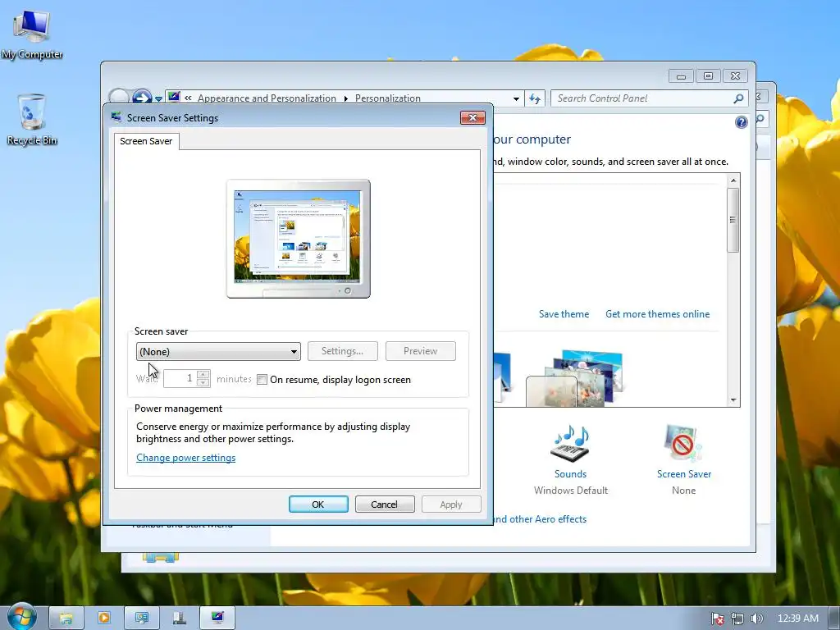Click the Personalization breadcrumb

[388, 98]
